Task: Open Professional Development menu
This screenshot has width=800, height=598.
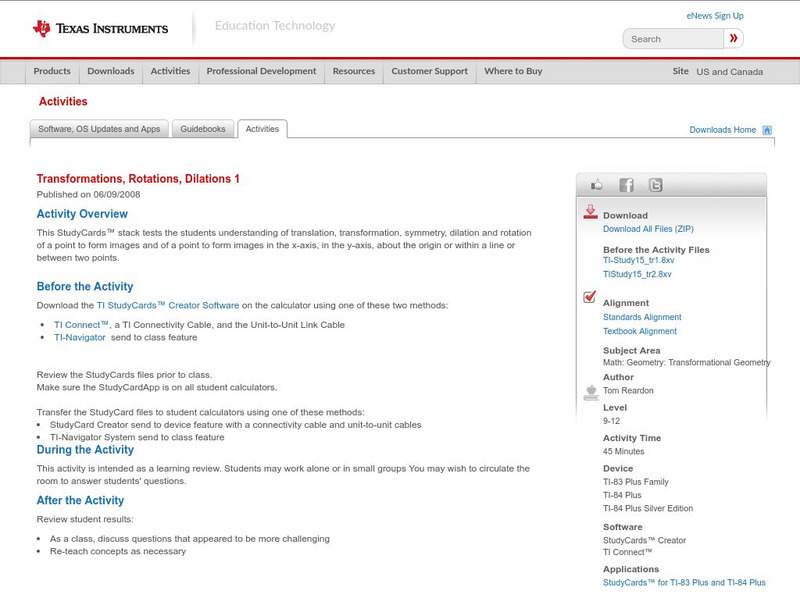Action: coord(261,71)
